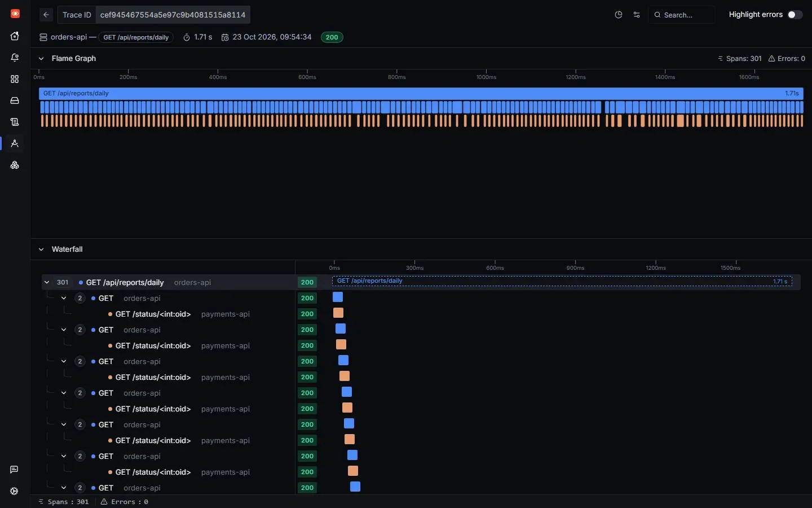
Task: Select the GET /api/reports/daily waterfall row
Action: pyautogui.click(x=421, y=282)
